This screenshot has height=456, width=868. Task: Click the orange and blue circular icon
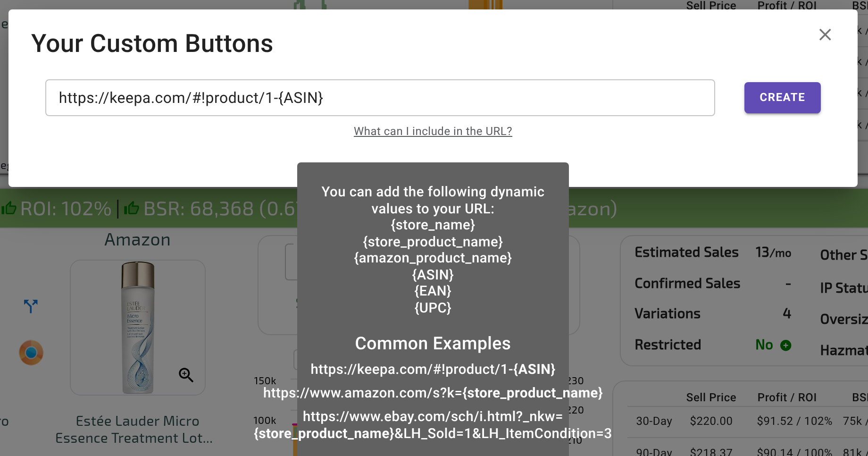(x=31, y=353)
